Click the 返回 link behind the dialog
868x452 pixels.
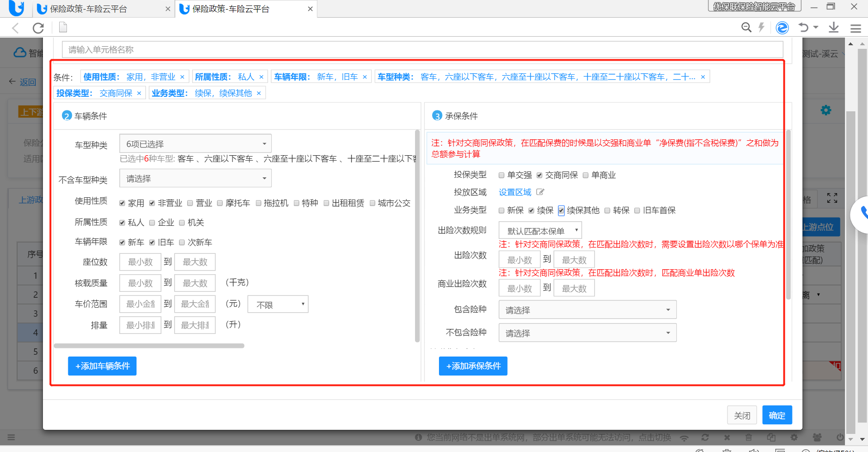23,82
